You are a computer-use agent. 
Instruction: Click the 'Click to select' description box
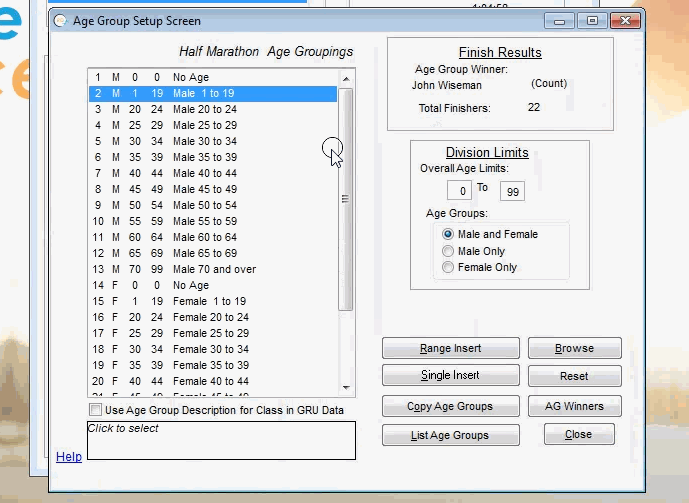click(221, 441)
